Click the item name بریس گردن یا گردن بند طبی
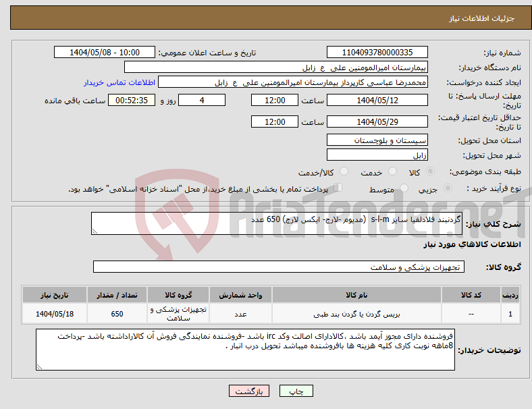 [x=356, y=315]
